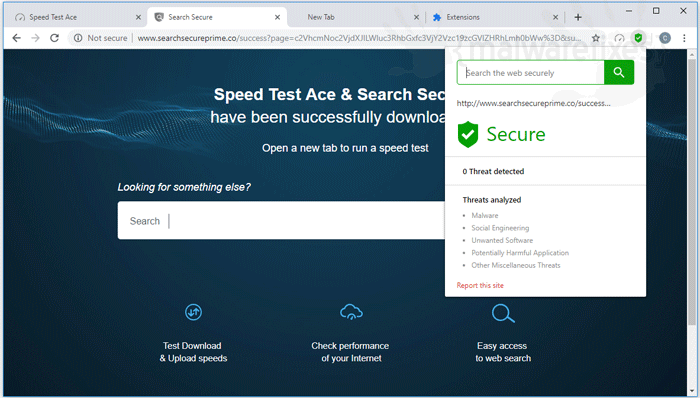Minimize the Chrome window

(629, 11)
